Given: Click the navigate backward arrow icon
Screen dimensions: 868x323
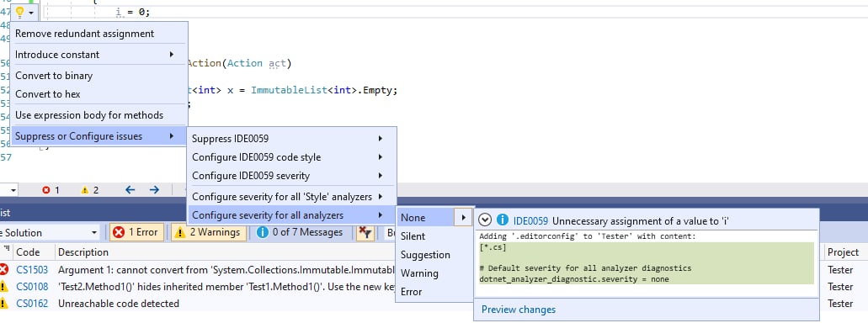Looking at the screenshot, I should click(x=130, y=190).
